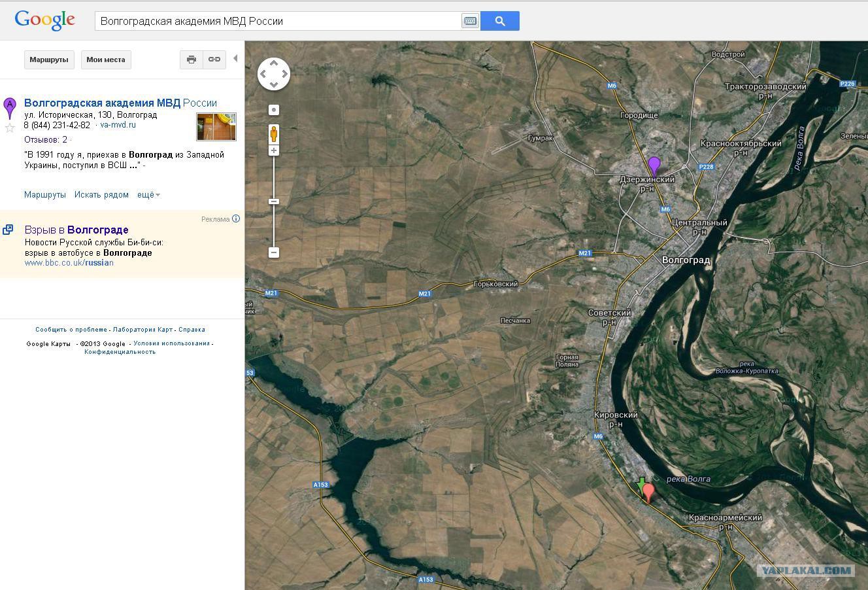This screenshot has height=590, width=868.
Task: Click the Горная Поляна label
Action: pos(567,361)
